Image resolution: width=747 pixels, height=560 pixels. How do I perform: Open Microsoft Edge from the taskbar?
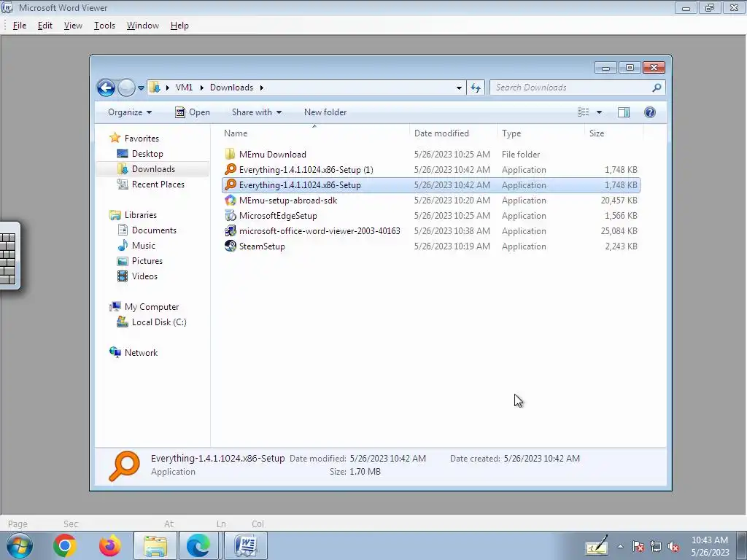(x=198, y=545)
